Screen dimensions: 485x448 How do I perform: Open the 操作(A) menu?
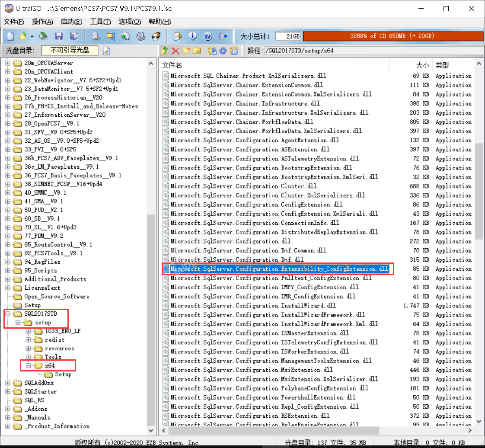click(x=42, y=22)
